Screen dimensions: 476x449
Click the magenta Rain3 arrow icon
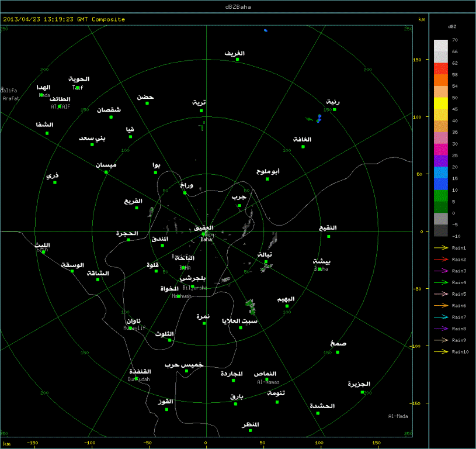(441, 271)
